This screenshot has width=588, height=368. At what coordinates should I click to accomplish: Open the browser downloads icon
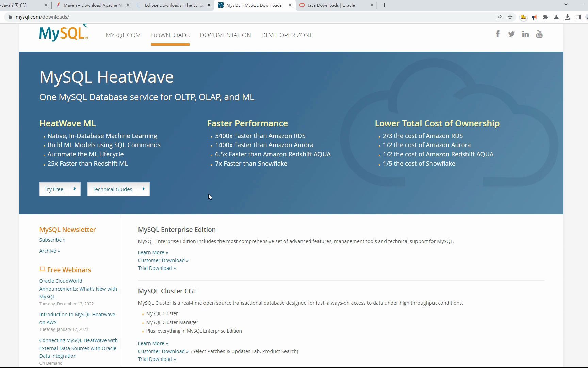click(x=567, y=17)
